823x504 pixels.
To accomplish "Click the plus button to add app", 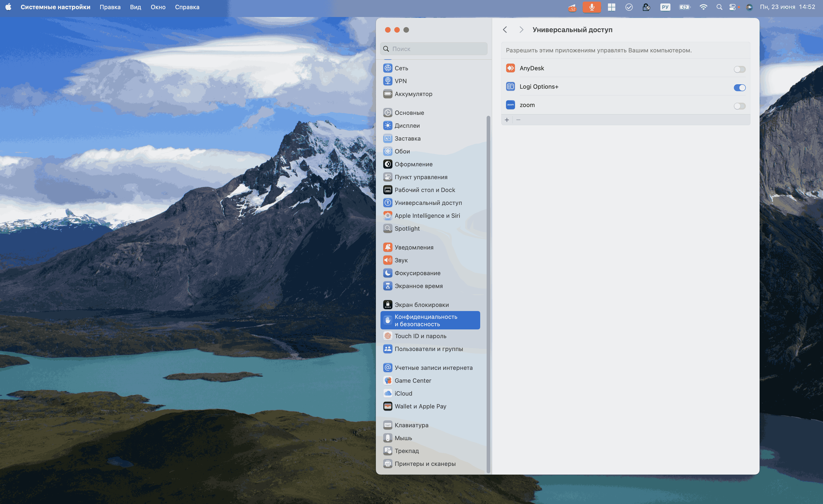I will point(507,120).
